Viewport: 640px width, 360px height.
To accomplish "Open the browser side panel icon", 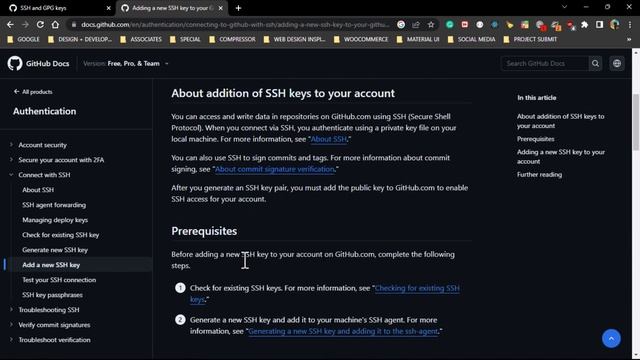I will [x=599, y=24].
